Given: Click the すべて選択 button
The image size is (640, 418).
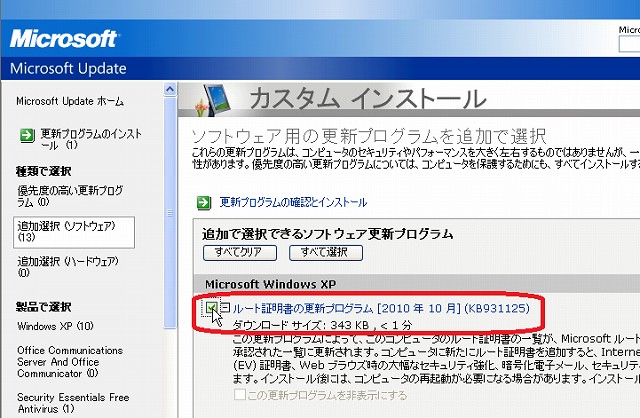Looking at the screenshot, I should [x=326, y=253].
